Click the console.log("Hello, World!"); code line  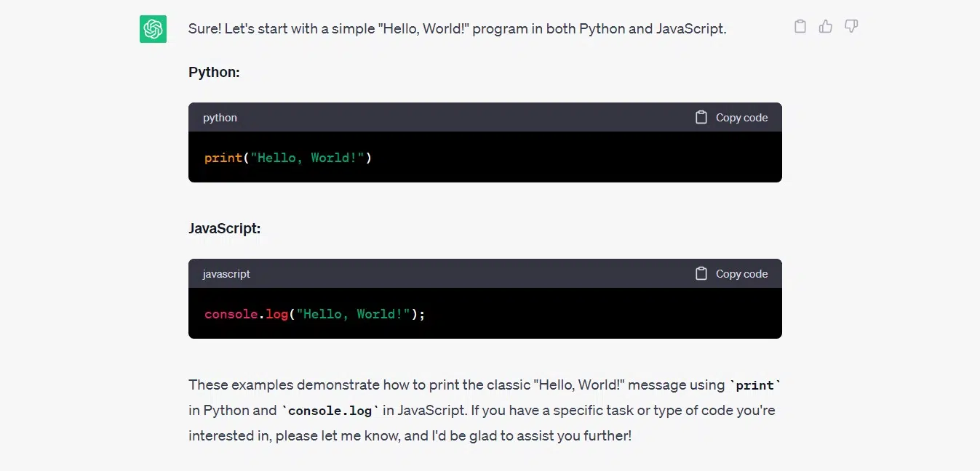[x=314, y=314]
